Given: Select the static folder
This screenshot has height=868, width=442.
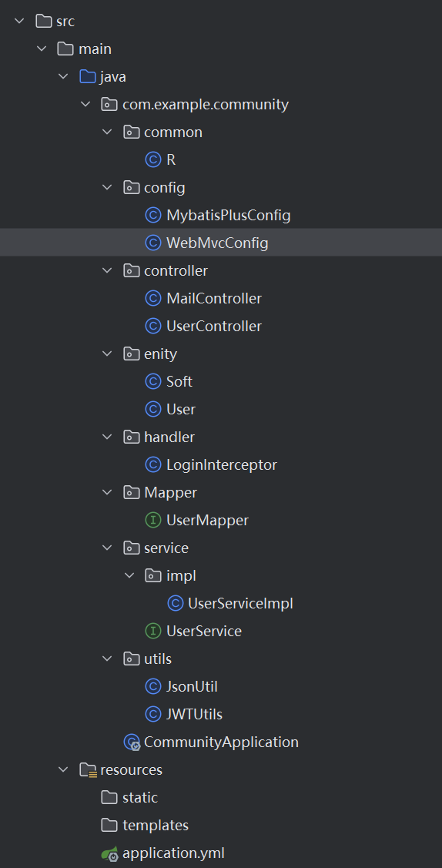Looking at the screenshot, I should [140, 797].
